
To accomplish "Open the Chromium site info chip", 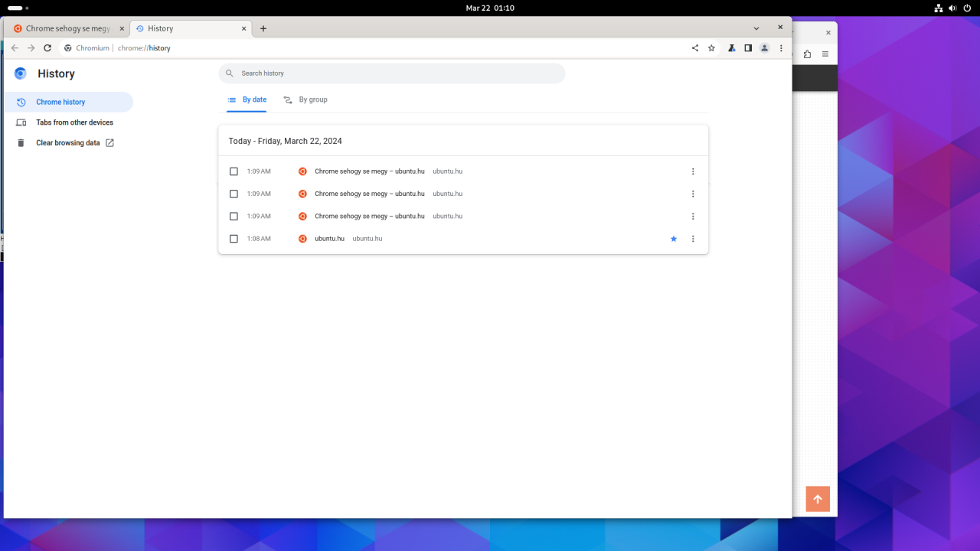I will pos(87,47).
